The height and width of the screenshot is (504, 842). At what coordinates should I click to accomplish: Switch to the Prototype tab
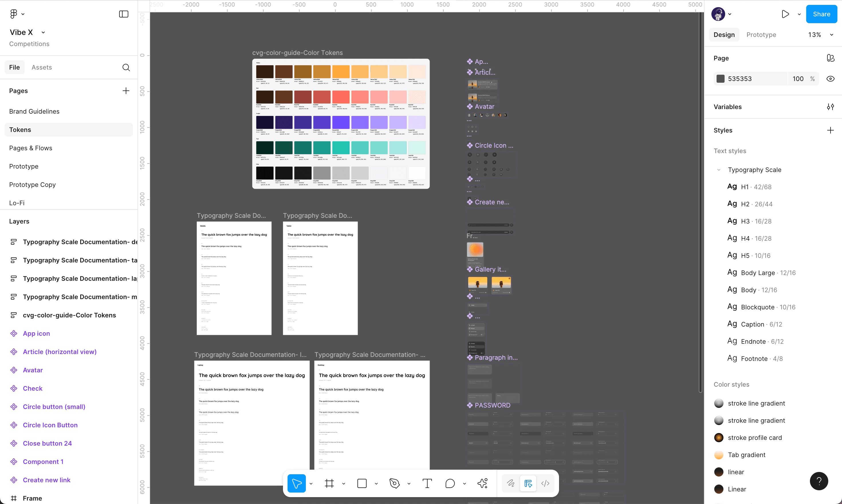point(761,35)
